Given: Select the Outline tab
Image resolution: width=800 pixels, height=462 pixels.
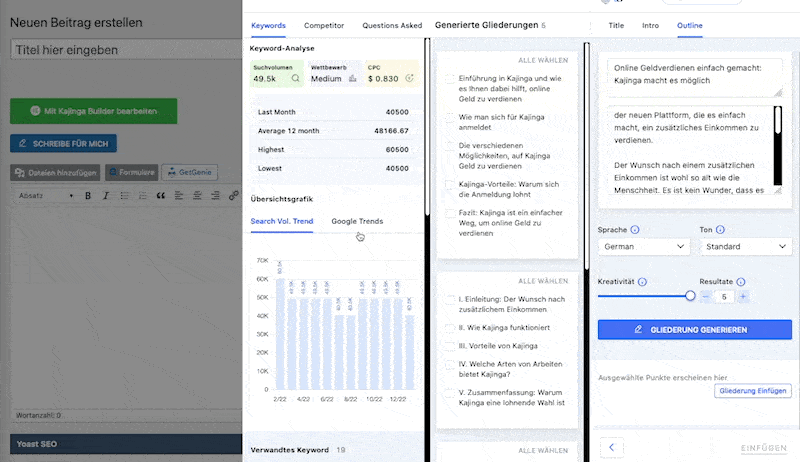Looking at the screenshot, I should click(689, 25).
